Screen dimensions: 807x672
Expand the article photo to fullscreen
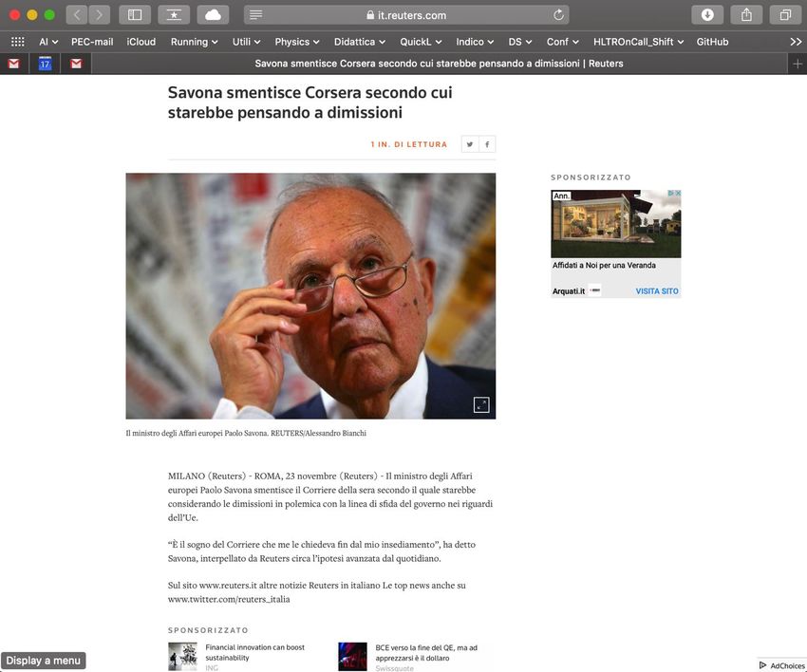tap(481, 405)
